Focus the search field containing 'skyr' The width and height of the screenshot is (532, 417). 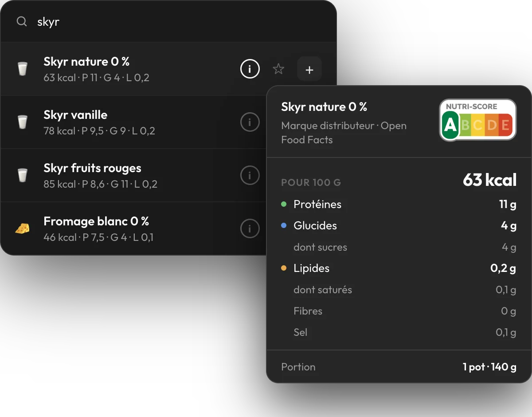click(168, 21)
